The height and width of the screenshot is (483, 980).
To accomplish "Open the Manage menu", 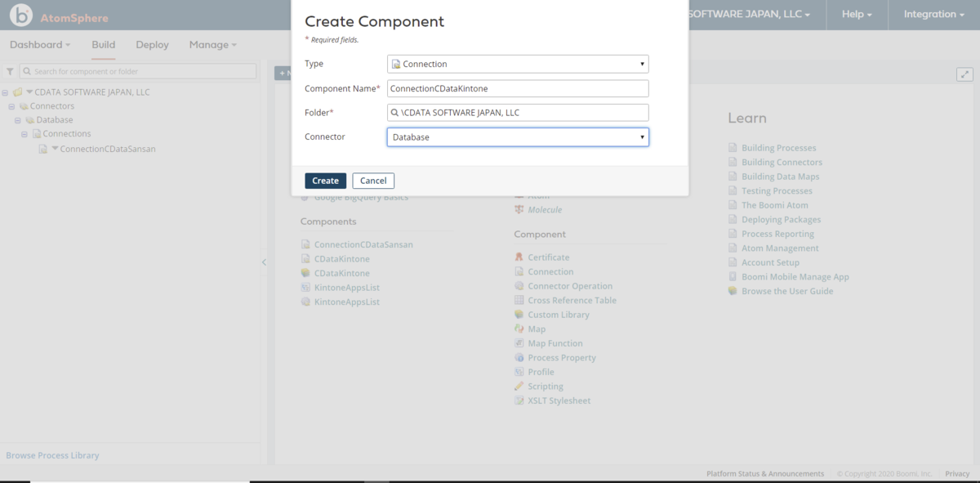I will (212, 45).
